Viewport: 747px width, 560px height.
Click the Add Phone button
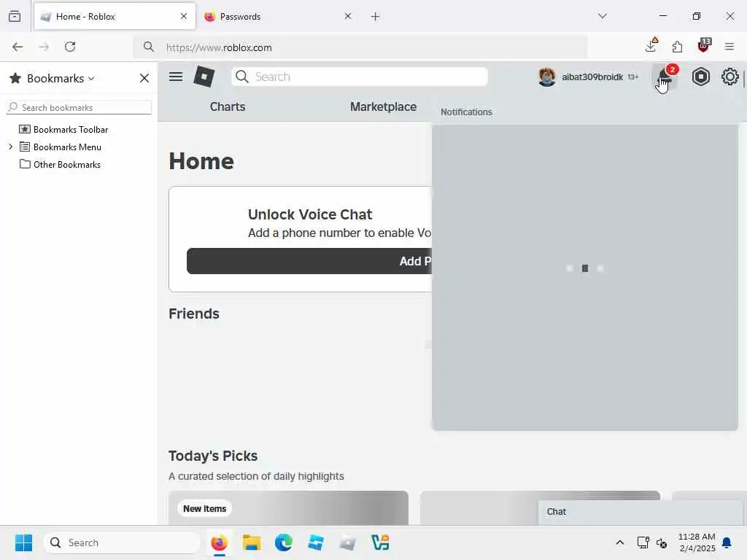(309, 261)
